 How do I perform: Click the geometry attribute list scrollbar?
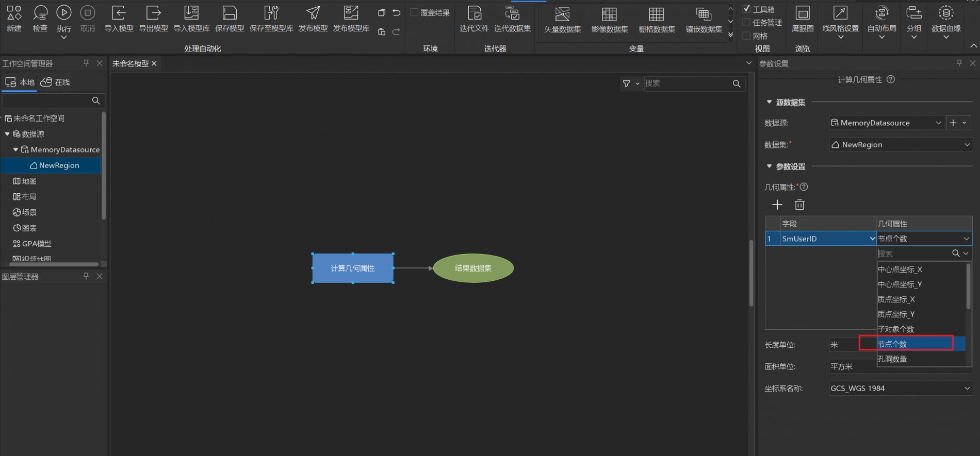(968, 286)
